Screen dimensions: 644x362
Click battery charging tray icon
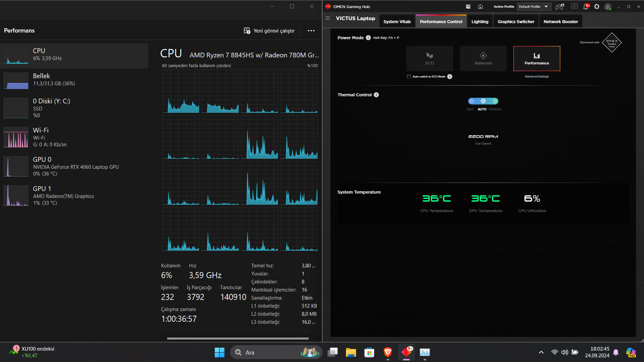pyautogui.click(x=575, y=352)
